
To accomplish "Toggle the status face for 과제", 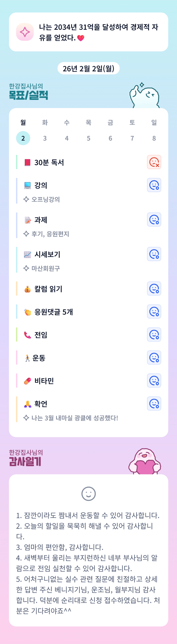I will click(154, 220).
